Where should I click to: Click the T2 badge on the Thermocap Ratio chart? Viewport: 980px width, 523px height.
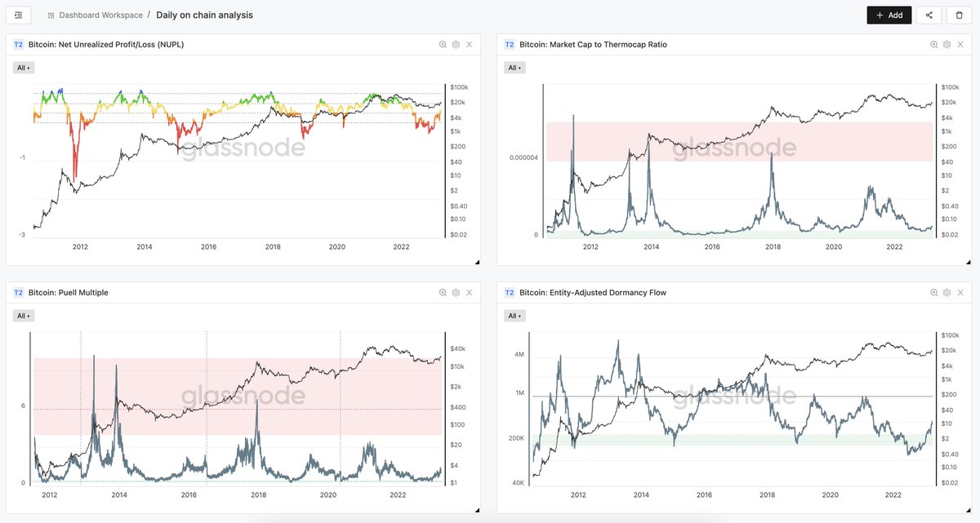(x=508, y=44)
